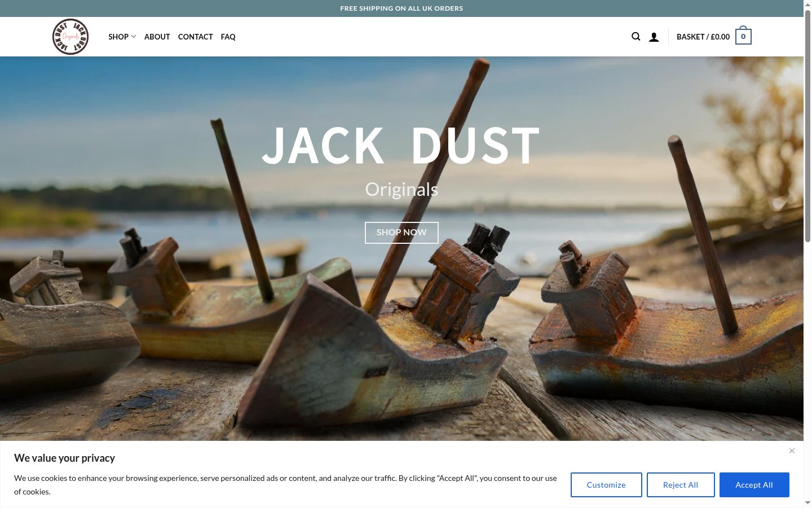This screenshot has width=812, height=508.
Task: Close the cookie privacy banner
Action: click(x=792, y=450)
